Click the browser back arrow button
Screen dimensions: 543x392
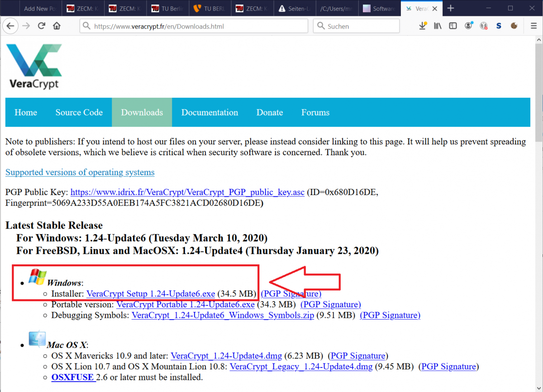tap(10, 26)
